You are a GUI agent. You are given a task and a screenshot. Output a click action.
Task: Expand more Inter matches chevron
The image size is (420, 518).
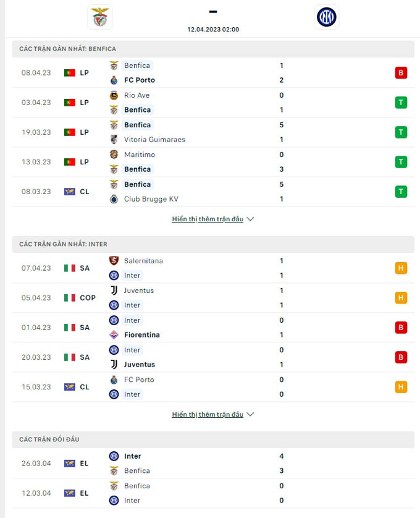coord(250,415)
